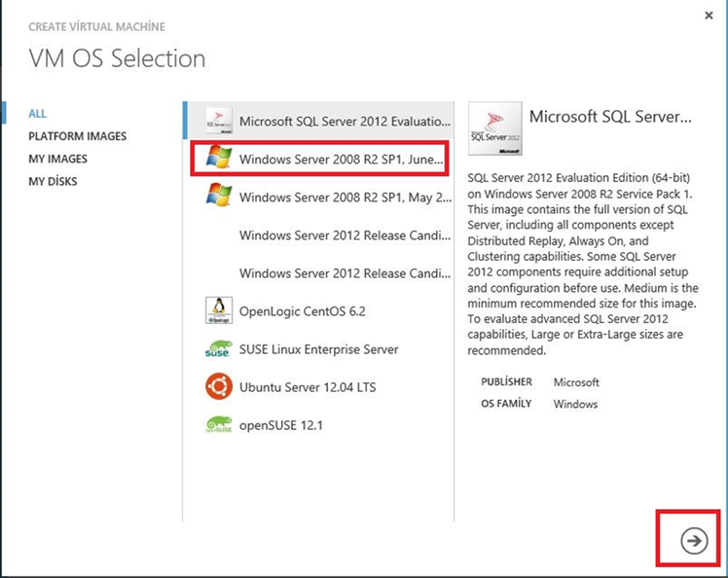Open the PLATFORM IMAGES category
Viewport: 728px width, 578px height.
(x=78, y=136)
